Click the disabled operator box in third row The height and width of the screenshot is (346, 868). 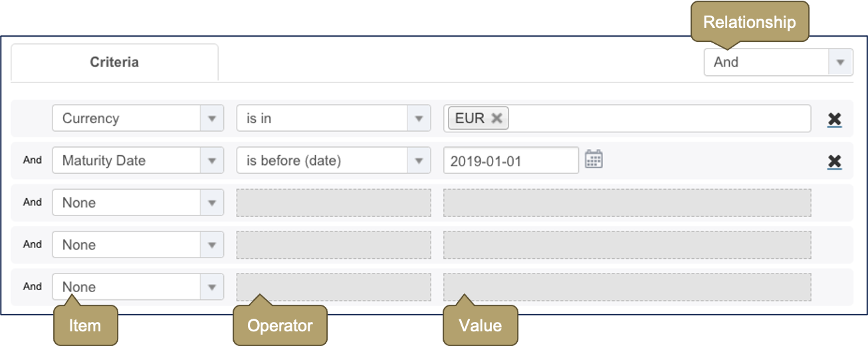(333, 203)
